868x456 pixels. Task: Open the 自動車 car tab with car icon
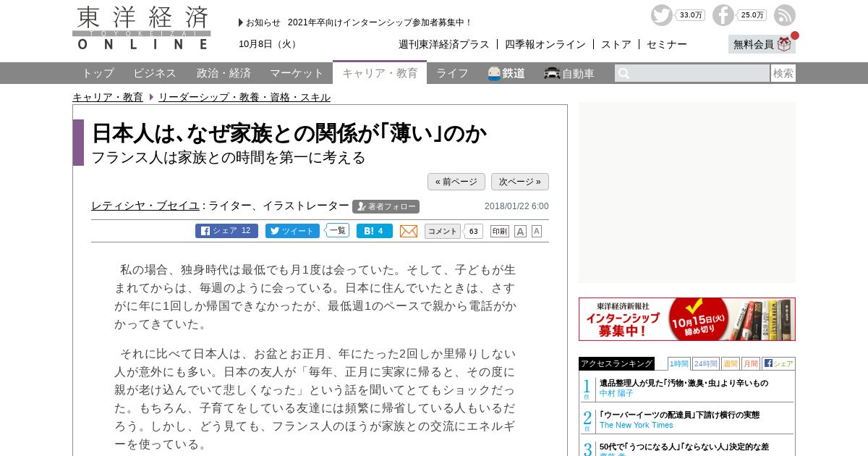(569, 73)
